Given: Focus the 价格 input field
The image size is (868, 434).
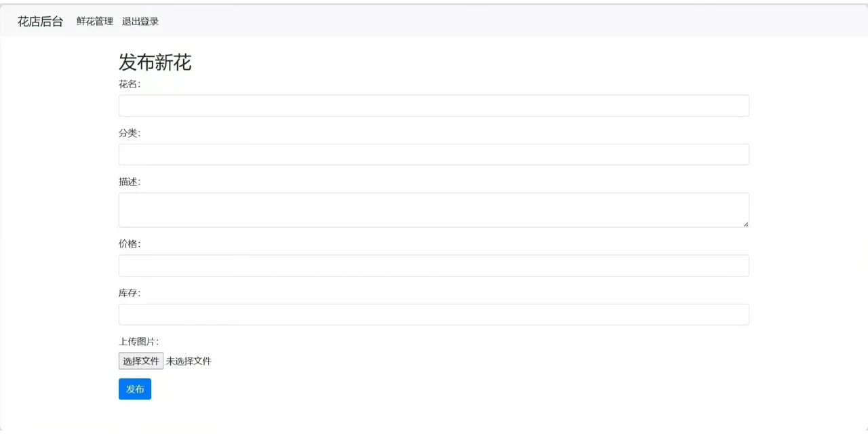Looking at the screenshot, I should coord(433,266).
